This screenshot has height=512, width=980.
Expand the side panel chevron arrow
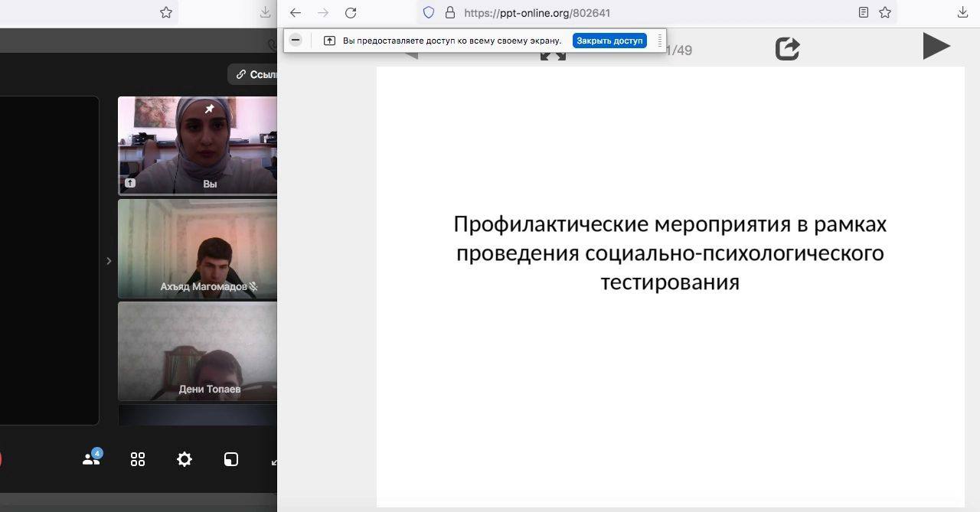click(x=109, y=261)
